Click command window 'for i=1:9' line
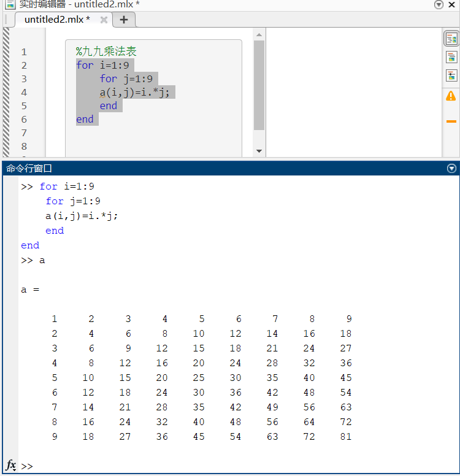The width and height of the screenshot is (460, 476). 67,186
